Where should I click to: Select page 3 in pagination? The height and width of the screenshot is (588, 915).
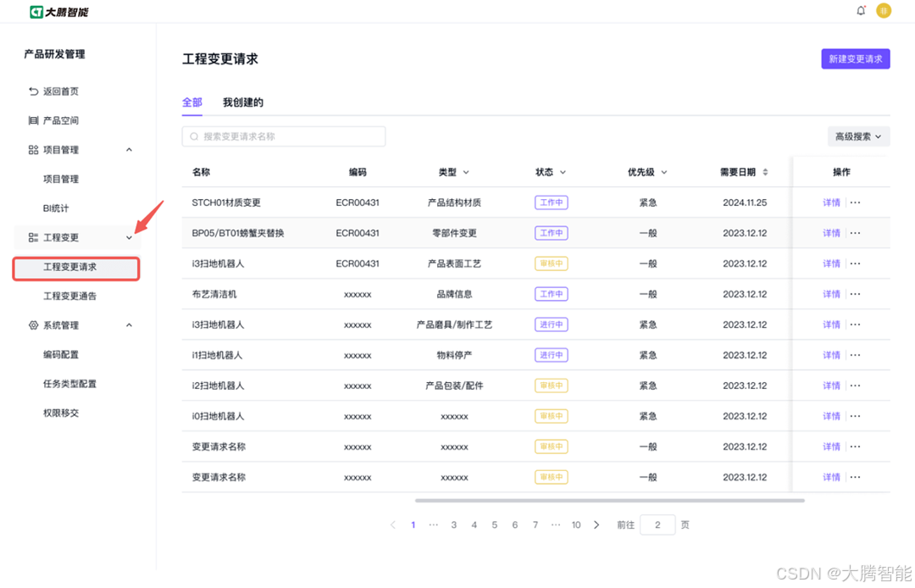(453, 525)
